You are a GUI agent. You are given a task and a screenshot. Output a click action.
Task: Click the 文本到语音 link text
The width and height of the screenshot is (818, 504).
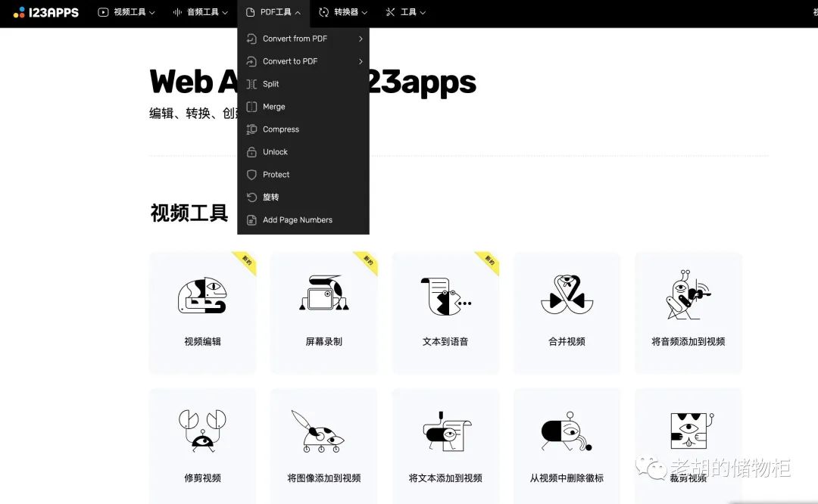tap(445, 342)
